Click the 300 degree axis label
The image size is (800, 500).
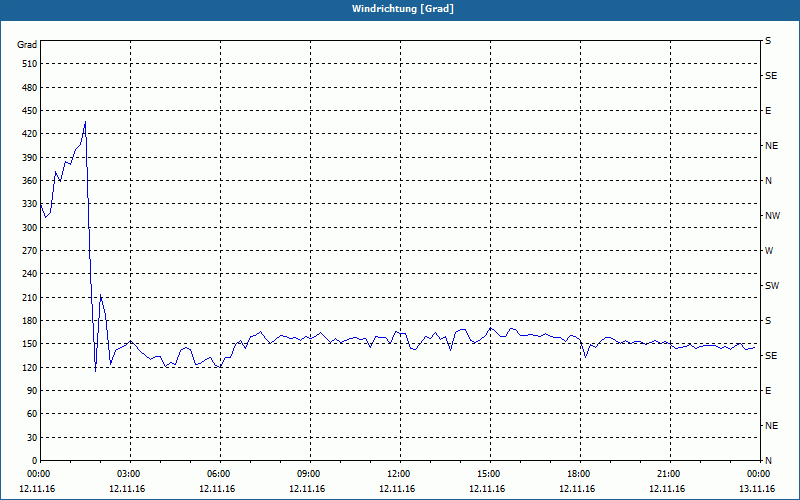[x=30, y=228]
